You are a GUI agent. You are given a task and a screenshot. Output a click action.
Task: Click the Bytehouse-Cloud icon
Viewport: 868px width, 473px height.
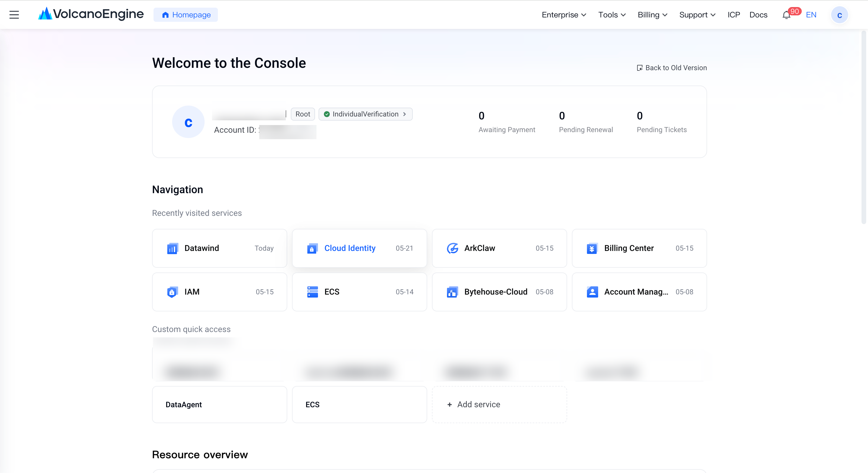click(x=453, y=292)
